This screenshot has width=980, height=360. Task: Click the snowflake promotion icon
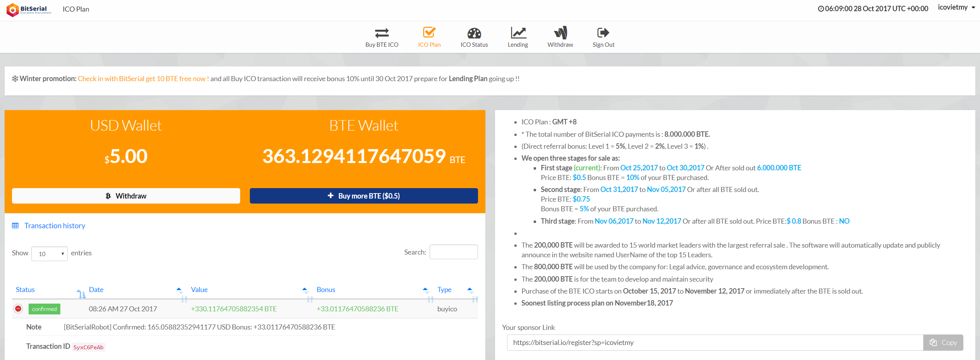tap(15, 79)
